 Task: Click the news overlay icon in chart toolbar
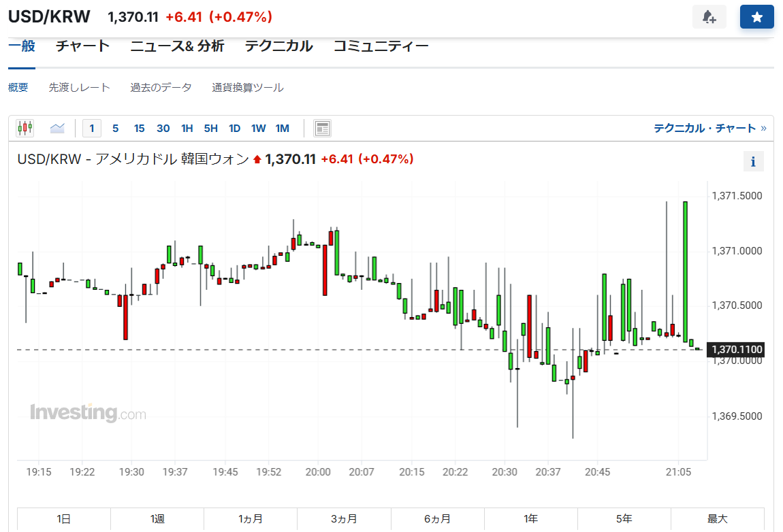pyautogui.click(x=322, y=128)
